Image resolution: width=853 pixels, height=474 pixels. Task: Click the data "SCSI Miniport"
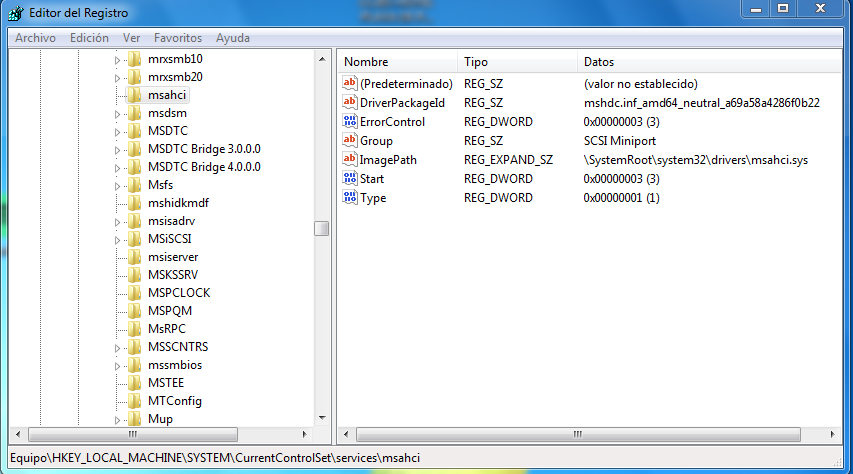(x=620, y=141)
